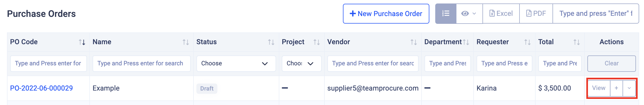Focus the Vendor filter search field
Screen dimensions: 644x105
(373, 63)
